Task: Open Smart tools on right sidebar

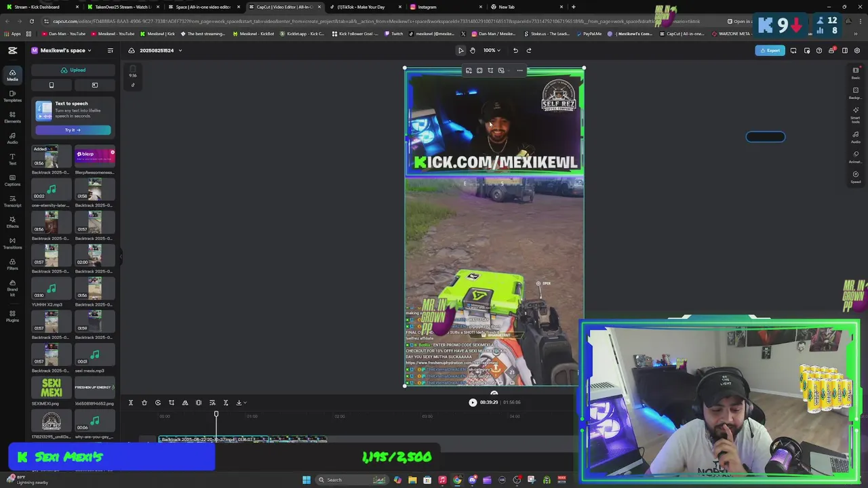Action: (856, 114)
